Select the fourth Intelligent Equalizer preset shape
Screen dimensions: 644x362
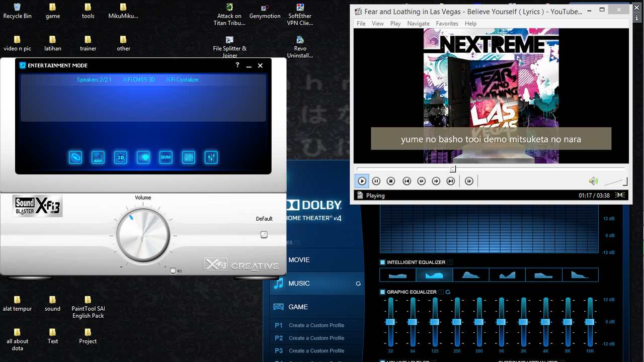(507, 275)
